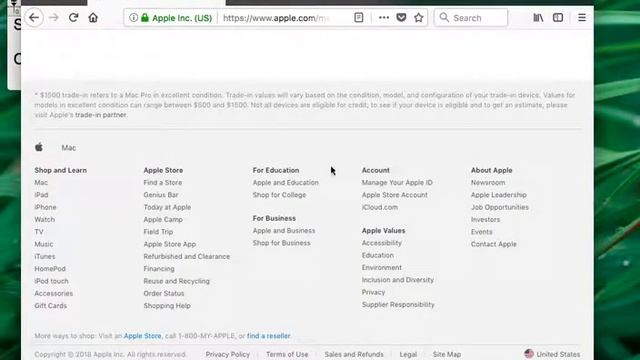Click the United States flag icon
Screen dimensions: 640x360
click(529, 353)
